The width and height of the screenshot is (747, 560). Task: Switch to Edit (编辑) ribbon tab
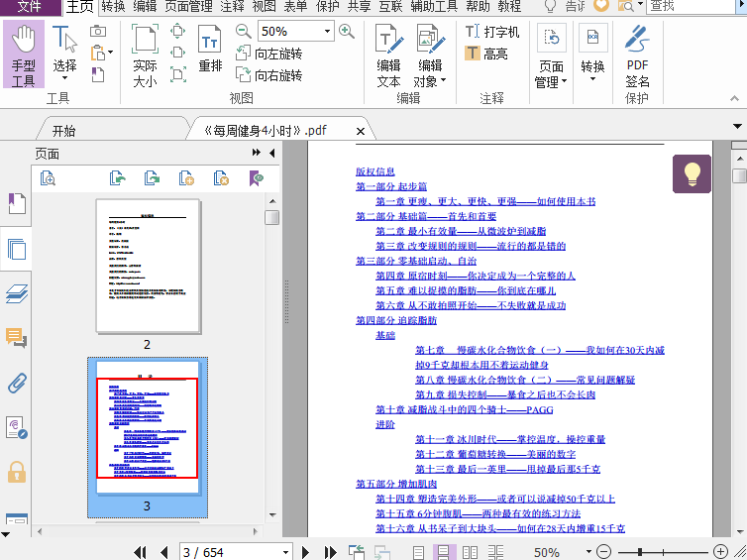[x=145, y=6]
